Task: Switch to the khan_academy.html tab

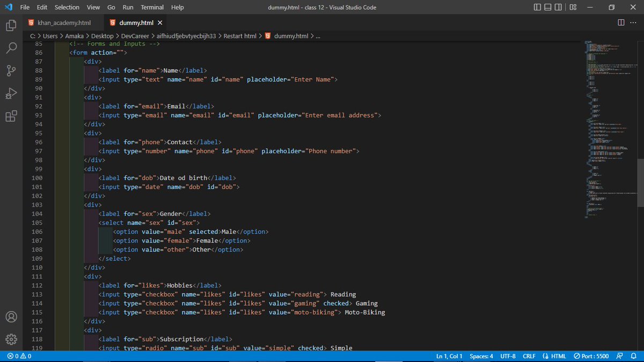Action: pyautogui.click(x=62, y=23)
